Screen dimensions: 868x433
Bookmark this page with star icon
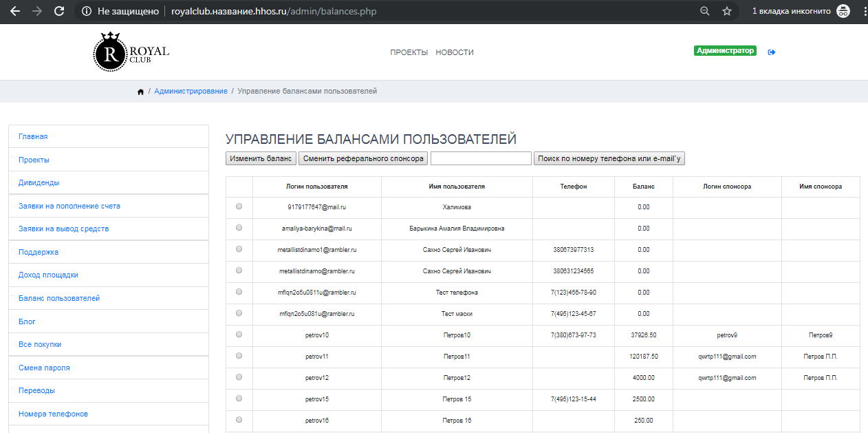pyautogui.click(x=727, y=12)
